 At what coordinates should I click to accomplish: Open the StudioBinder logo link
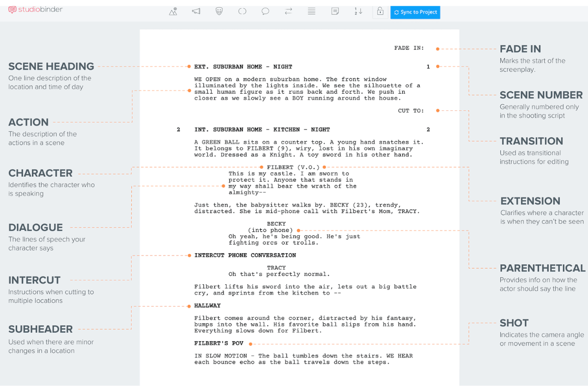pos(36,9)
